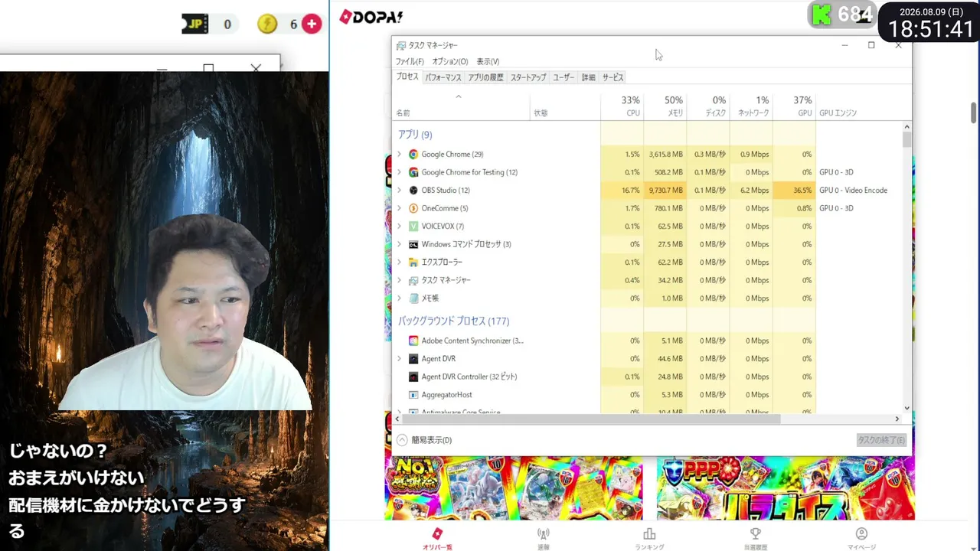Open ランキング in the bottom navigation
Viewport: 980px width, 551px height.
click(x=649, y=539)
